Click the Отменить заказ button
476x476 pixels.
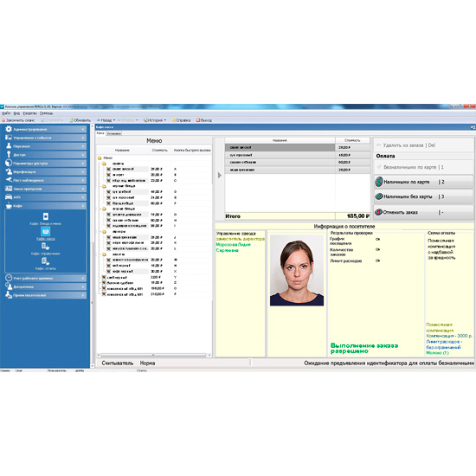423,212
